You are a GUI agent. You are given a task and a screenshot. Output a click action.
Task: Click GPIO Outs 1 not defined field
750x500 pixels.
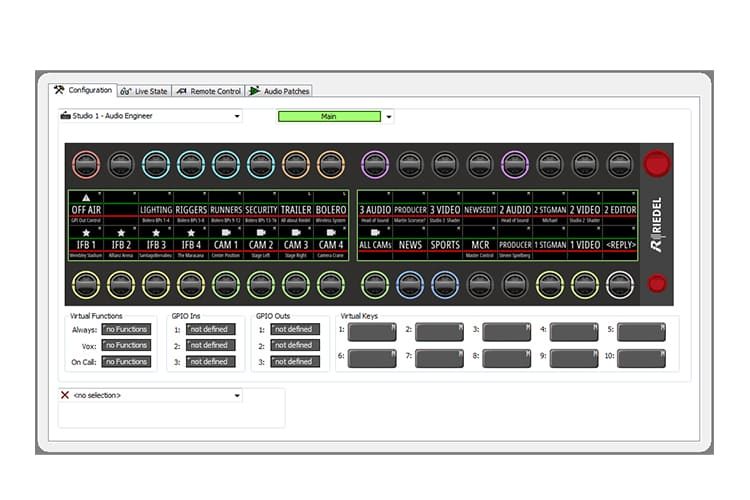tap(295, 329)
